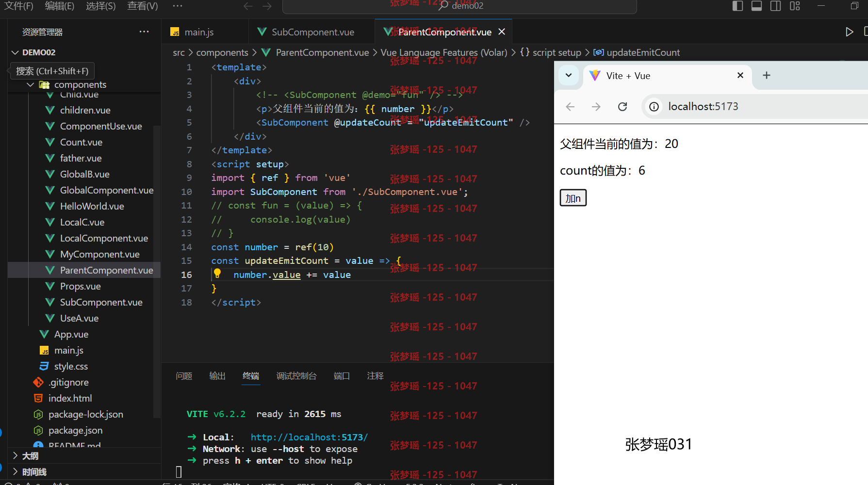Open the 查看(V) menu
868x485 pixels.
[x=143, y=6]
